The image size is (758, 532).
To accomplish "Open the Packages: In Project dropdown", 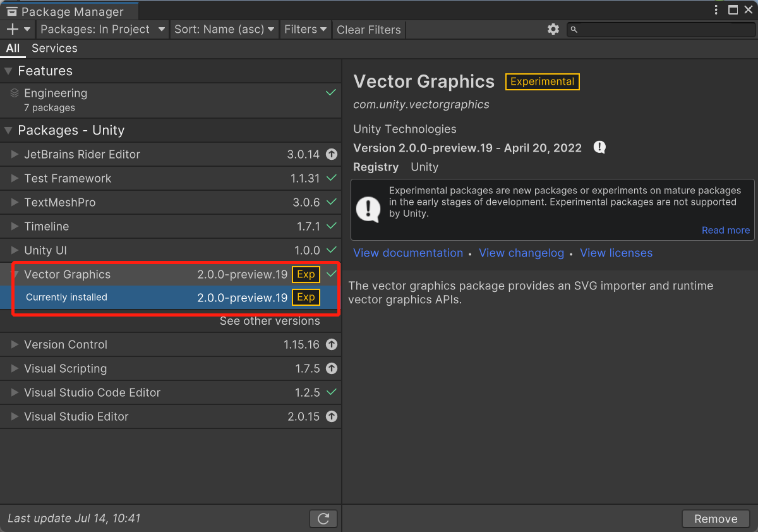I will point(102,29).
